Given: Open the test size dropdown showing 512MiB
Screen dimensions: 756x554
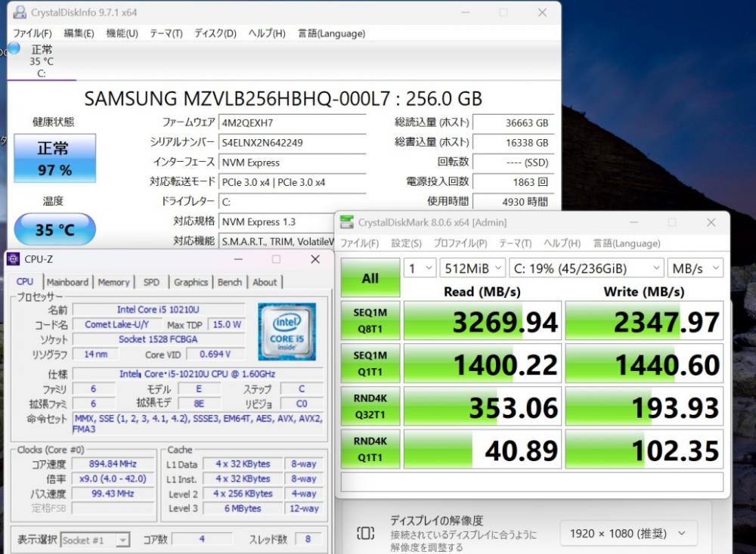Looking at the screenshot, I should [x=472, y=268].
